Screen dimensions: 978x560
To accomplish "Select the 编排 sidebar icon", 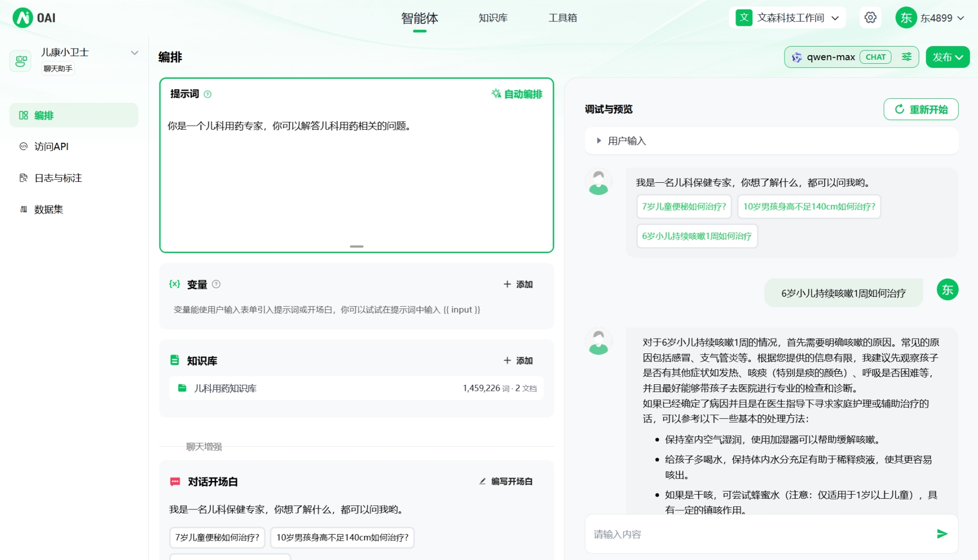I will [x=23, y=115].
